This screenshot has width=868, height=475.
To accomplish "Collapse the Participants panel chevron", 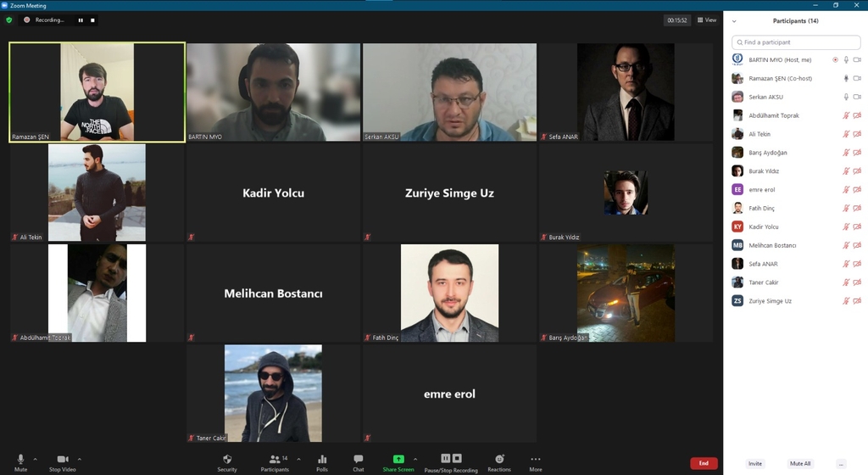I will (x=734, y=21).
